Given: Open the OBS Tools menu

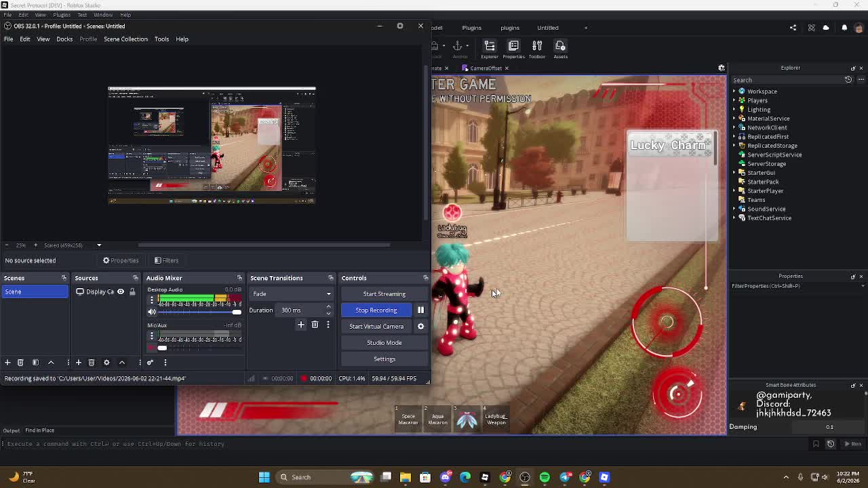Looking at the screenshot, I should tap(161, 39).
